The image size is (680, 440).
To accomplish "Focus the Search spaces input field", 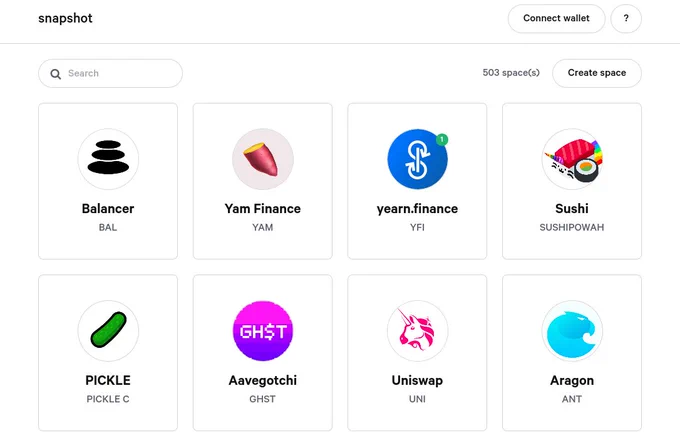I will (x=110, y=73).
